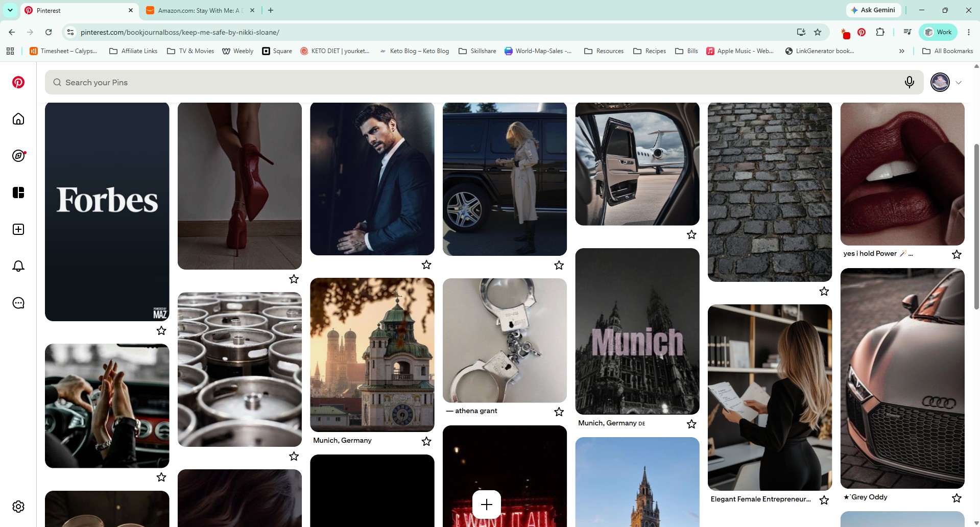Open the Pinterest home feed icon
The height and width of the screenshot is (527, 980).
(18, 119)
